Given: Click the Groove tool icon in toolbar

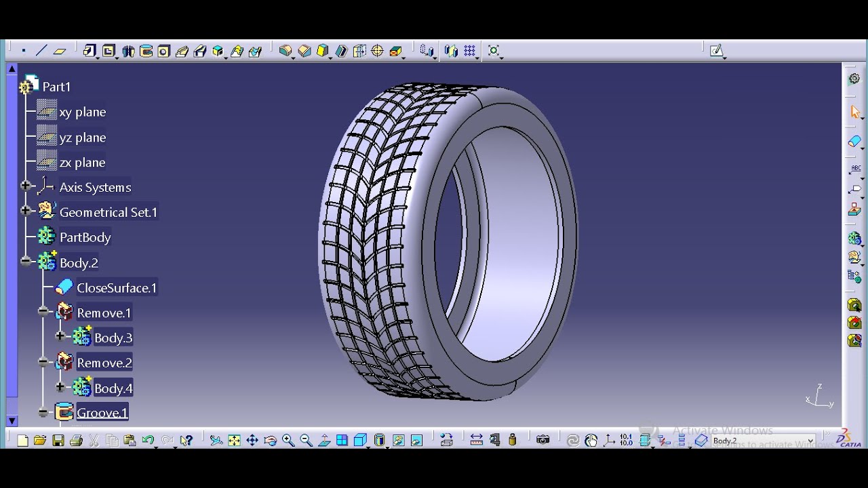Looking at the screenshot, I should click(x=146, y=51).
